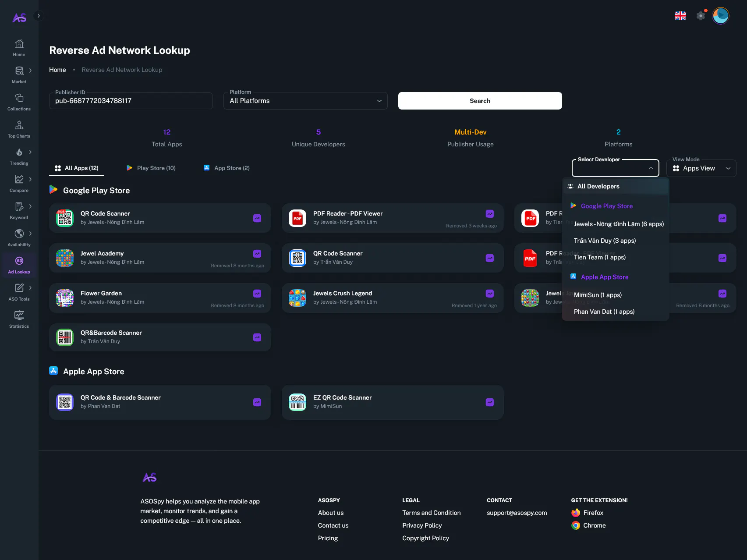The width and height of the screenshot is (747, 560).
Task: Open the Copyright Policy link
Action: pos(426,538)
